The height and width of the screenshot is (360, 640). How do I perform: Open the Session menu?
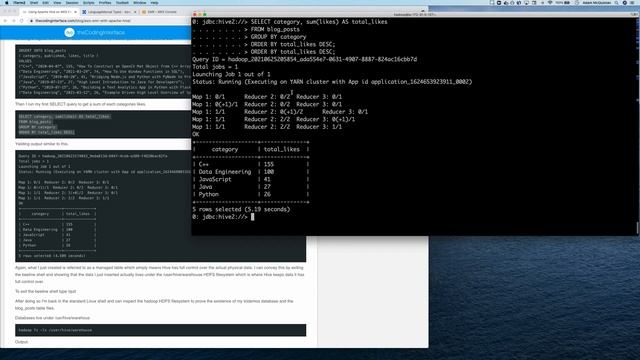[x=72, y=2]
